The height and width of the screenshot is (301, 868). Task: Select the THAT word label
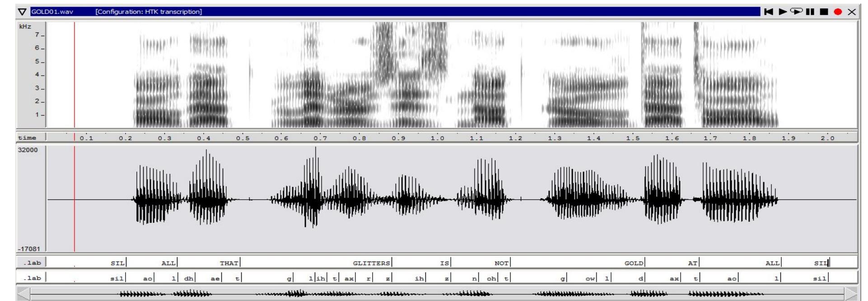click(229, 263)
